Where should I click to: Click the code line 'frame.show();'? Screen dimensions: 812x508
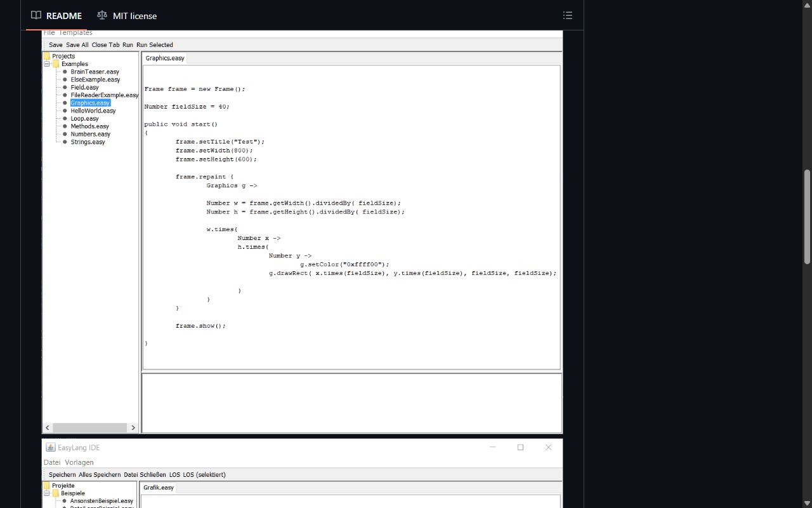coord(200,326)
